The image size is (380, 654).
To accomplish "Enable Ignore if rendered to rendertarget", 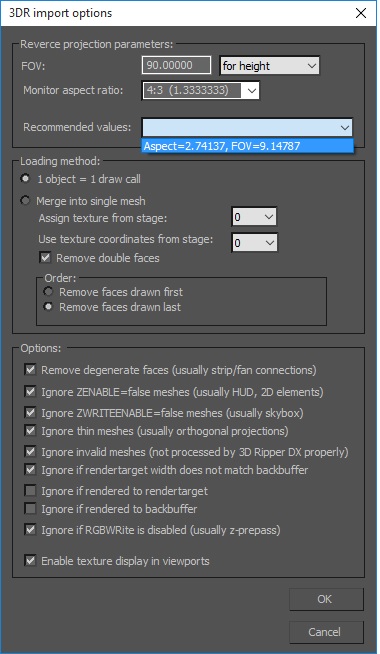I will [30, 490].
